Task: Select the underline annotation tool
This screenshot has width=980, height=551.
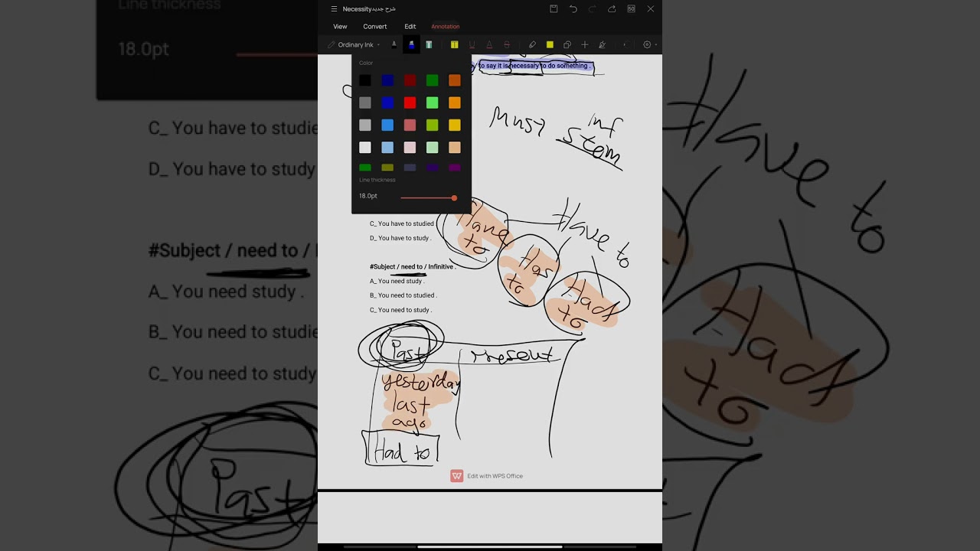Action: click(x=472, y=44)
